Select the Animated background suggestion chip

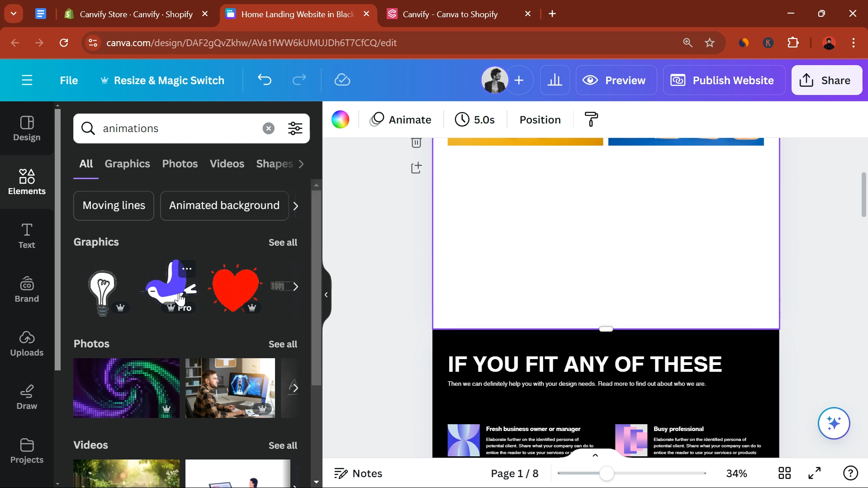tap(224, 206)
